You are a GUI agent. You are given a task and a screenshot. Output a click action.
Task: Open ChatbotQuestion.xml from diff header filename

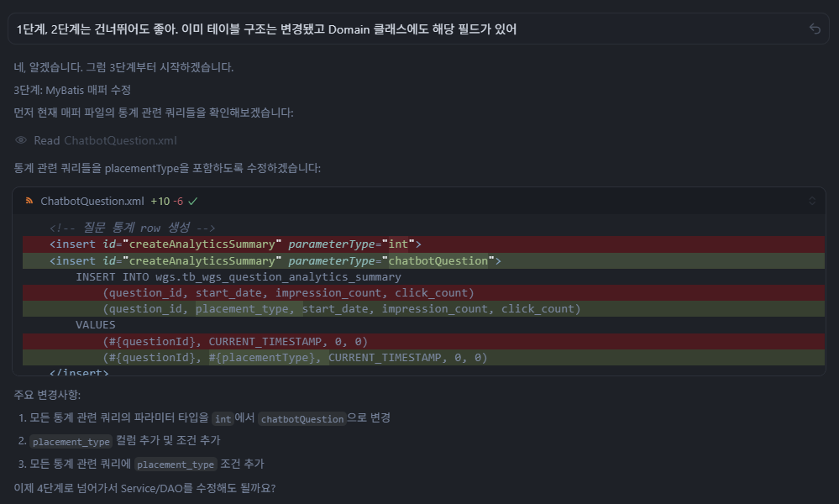(92, 202)
